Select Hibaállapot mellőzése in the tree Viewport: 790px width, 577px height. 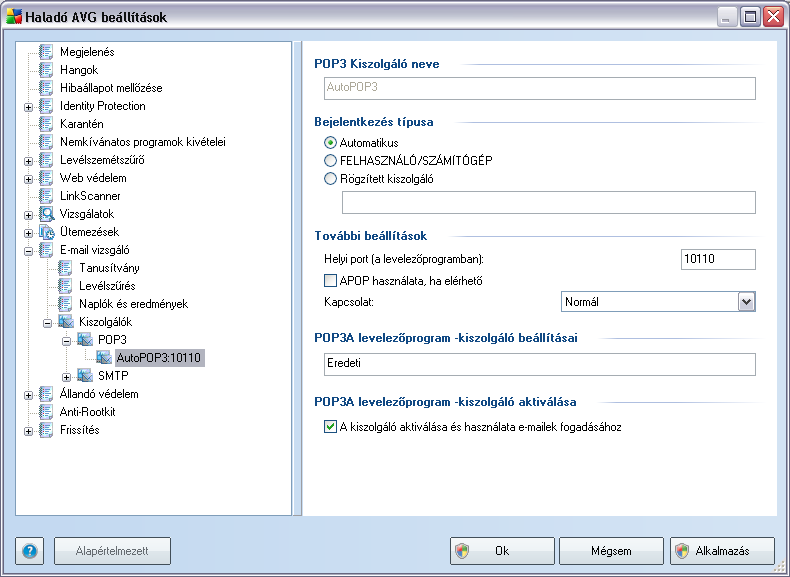click(111, 88)
